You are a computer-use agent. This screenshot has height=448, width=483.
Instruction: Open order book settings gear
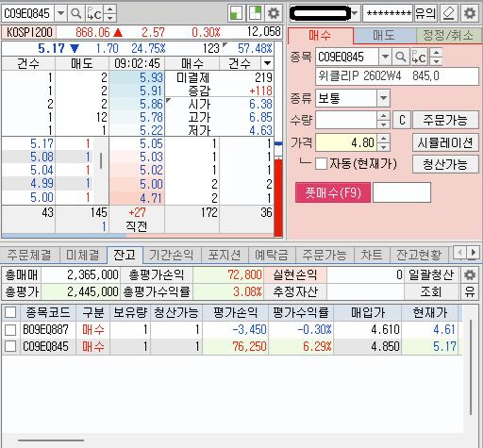point(274,13)
